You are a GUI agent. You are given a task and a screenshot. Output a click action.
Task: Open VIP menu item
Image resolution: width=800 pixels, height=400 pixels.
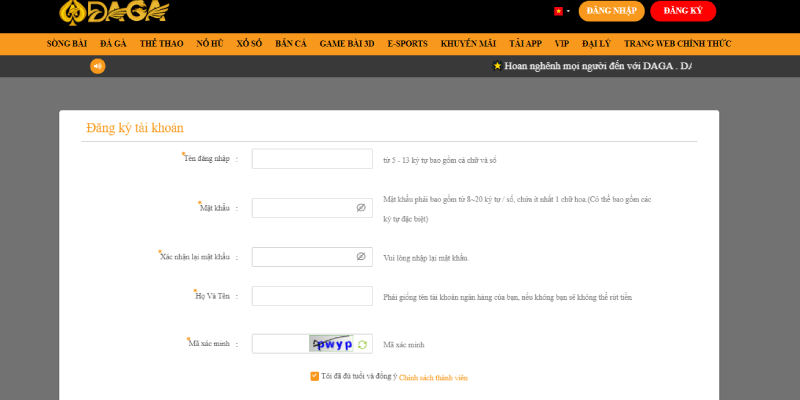(x=562, y=44)
